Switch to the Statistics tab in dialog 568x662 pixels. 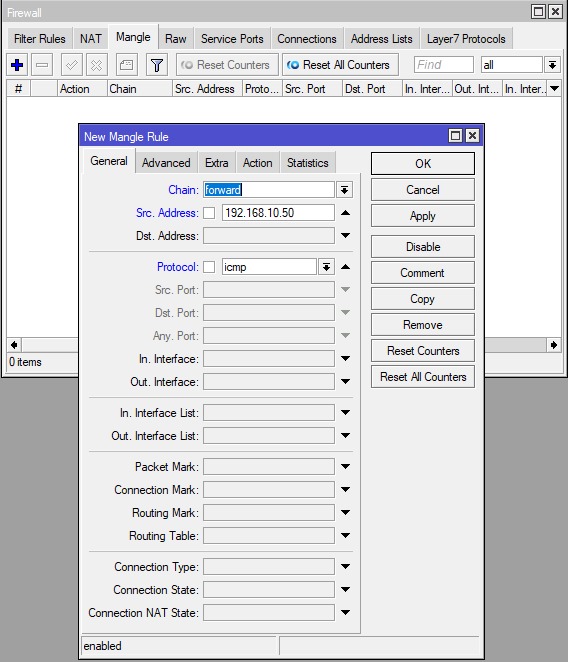tap(307, 163)
